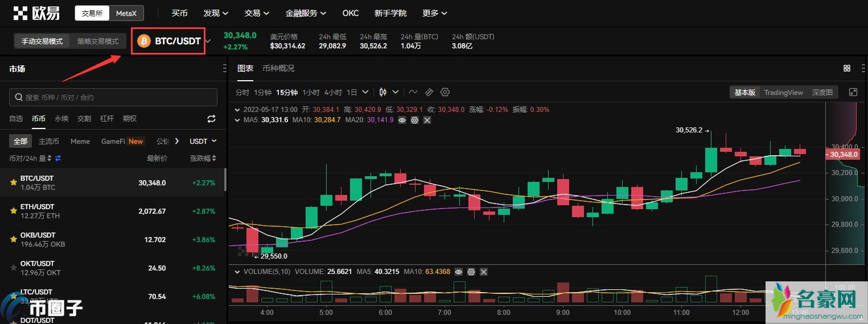Select MetaX mode toggle

[126, 13]
